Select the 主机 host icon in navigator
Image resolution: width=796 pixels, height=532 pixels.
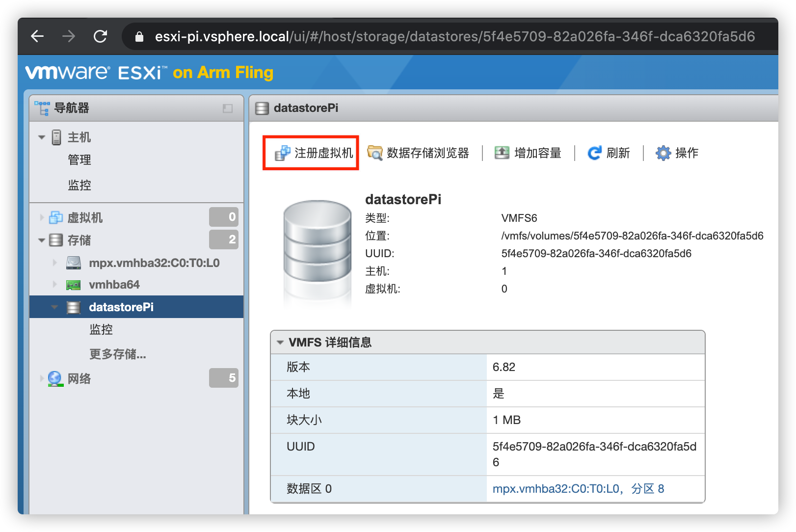coord(57,137)
